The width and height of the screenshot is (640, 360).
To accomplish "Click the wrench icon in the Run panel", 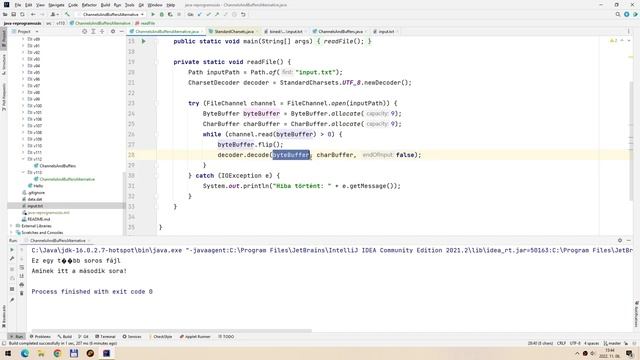I will click(x=12, y=259).
